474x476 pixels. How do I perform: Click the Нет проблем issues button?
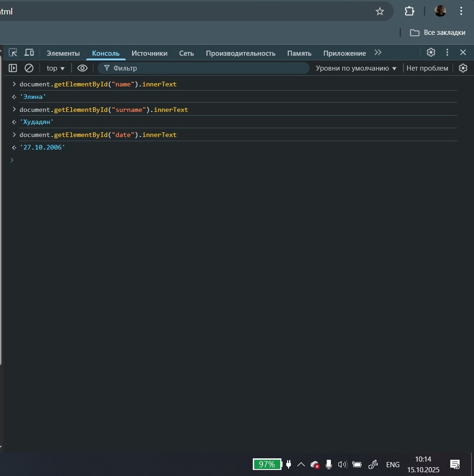point(427,68)
